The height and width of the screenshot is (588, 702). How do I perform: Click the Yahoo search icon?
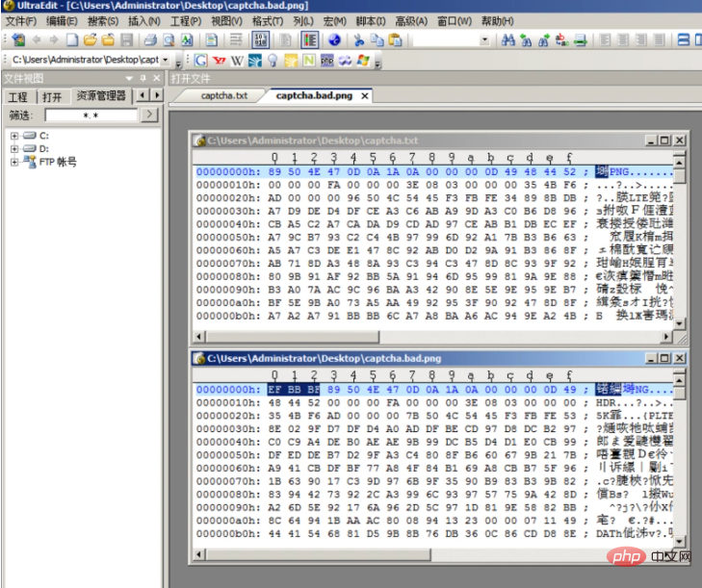coord(219,60)
